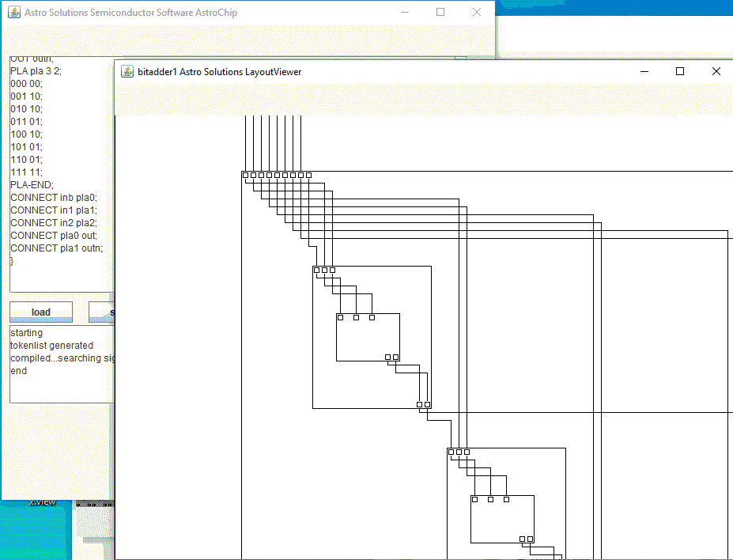This screenshot has width=733, height=560.
Task: Click the code line "PLA pla 3 2;"
Action: [36, 71]
